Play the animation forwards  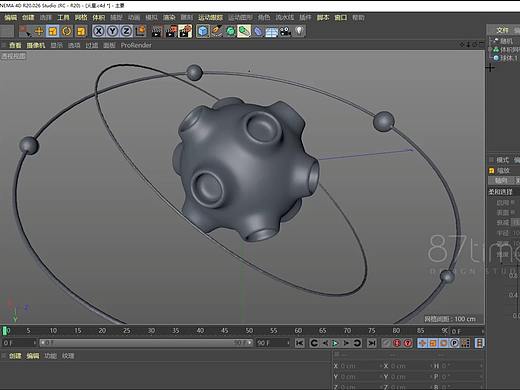[x=335, y=343]
